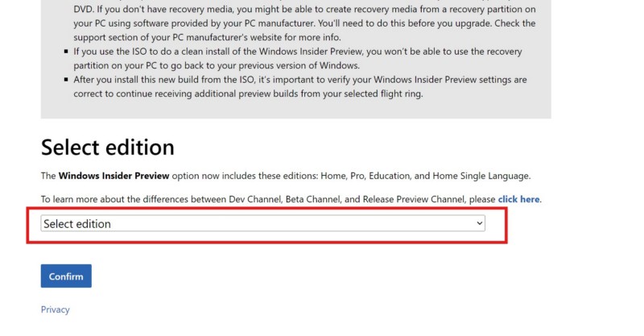644x336 pixels.
Task: Click the 'Select edition' heading
Action: pyautogui.click(x=108, y=147)
